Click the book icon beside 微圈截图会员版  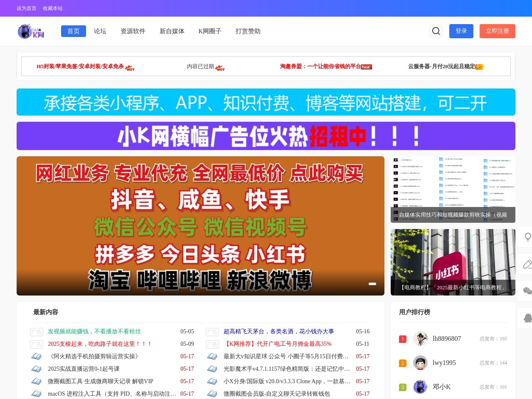[x=212, y=394]
